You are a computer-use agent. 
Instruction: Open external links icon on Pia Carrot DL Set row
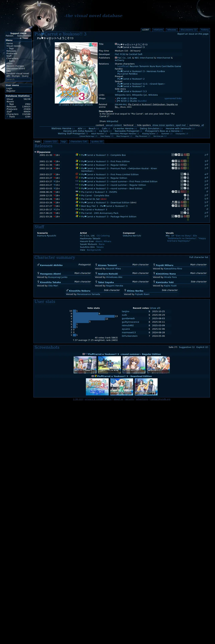tap(207, 199)
